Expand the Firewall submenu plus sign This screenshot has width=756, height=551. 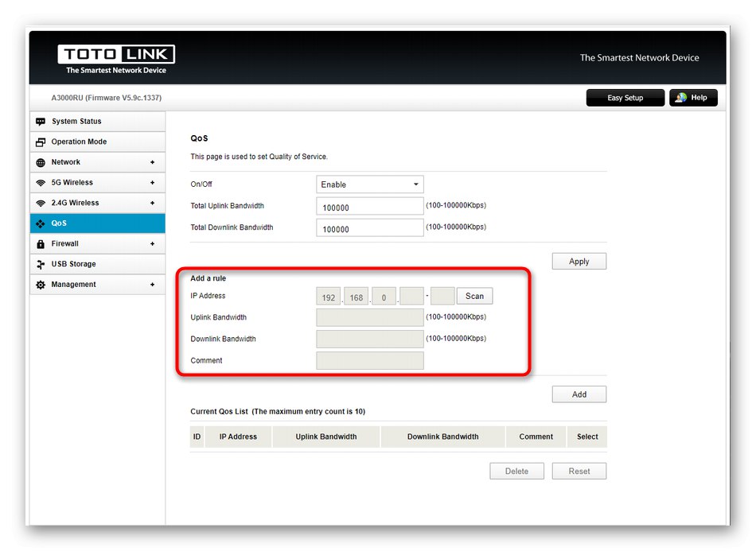tap(152, 244)
